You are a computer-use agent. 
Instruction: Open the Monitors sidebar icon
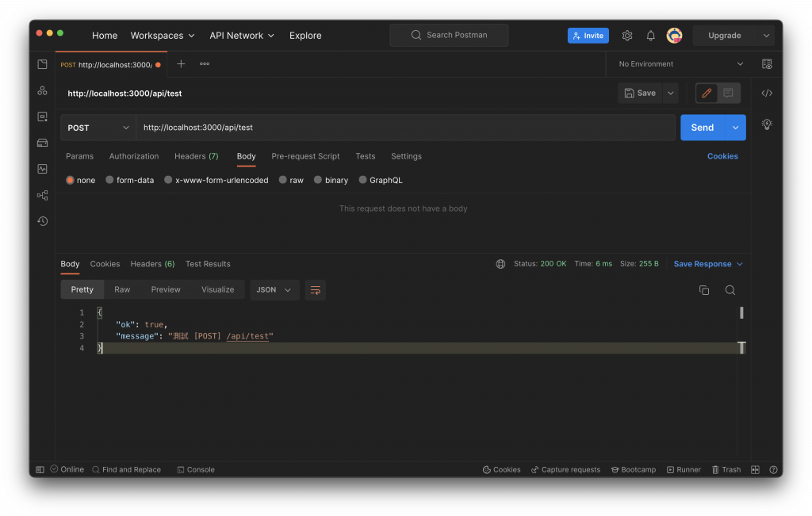[x=43, y=169]
